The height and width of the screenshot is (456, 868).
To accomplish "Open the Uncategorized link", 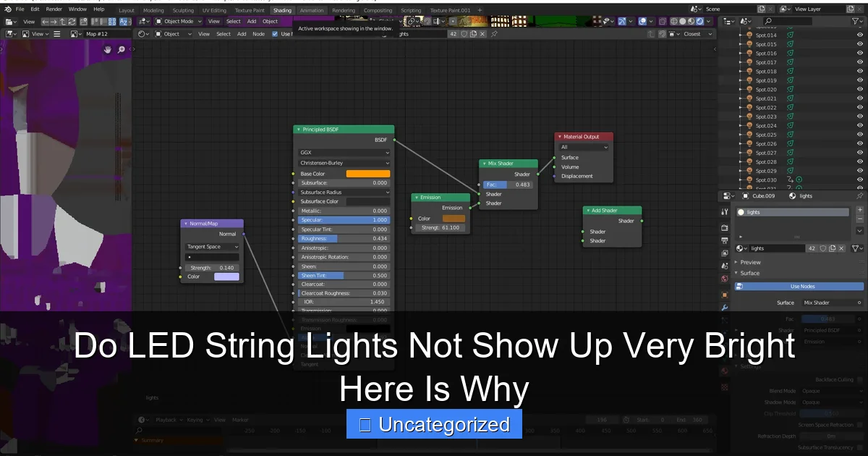I will point(433,425).
